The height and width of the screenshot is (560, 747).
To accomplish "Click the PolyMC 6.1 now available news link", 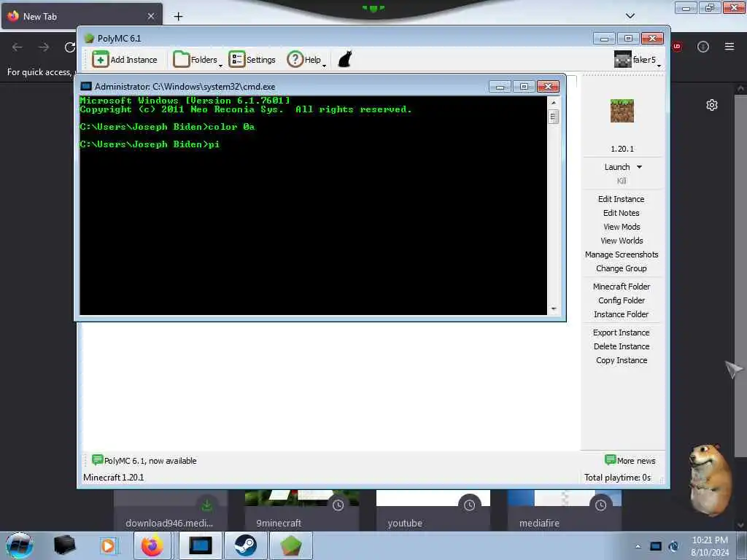I will [x=144, y=461].
